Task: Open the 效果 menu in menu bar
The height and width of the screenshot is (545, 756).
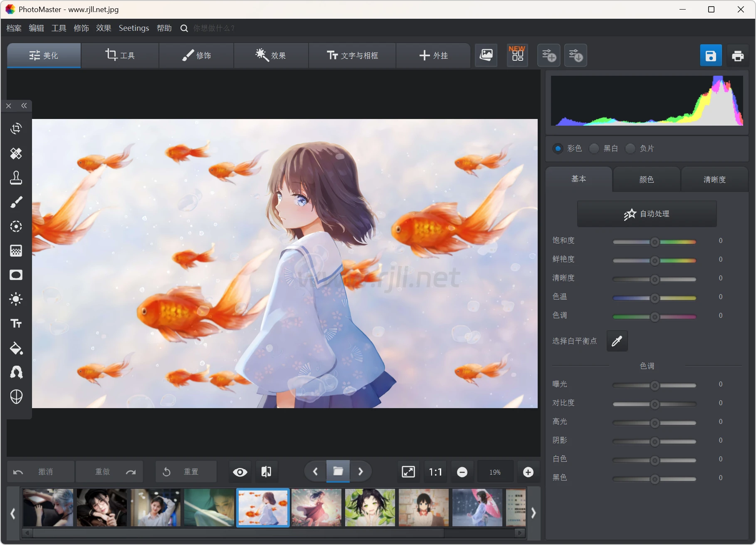Action: (x=103, y=28)
